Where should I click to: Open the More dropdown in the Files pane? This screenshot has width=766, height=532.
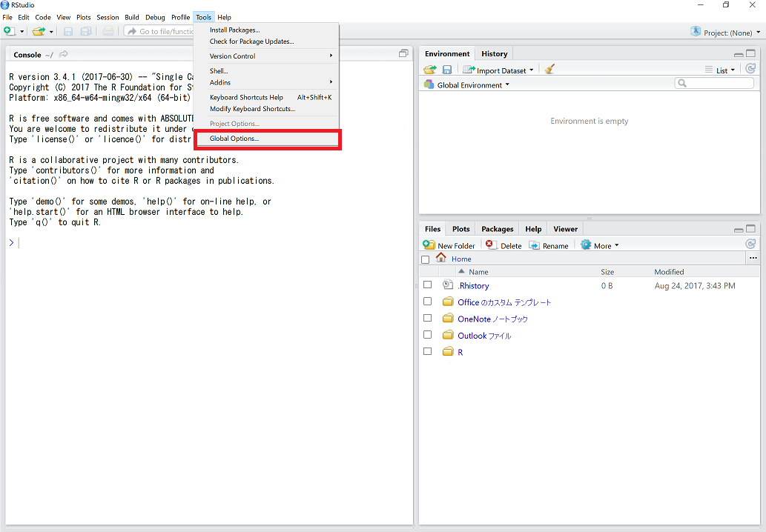pyautogui.click(x=599, y=245)
